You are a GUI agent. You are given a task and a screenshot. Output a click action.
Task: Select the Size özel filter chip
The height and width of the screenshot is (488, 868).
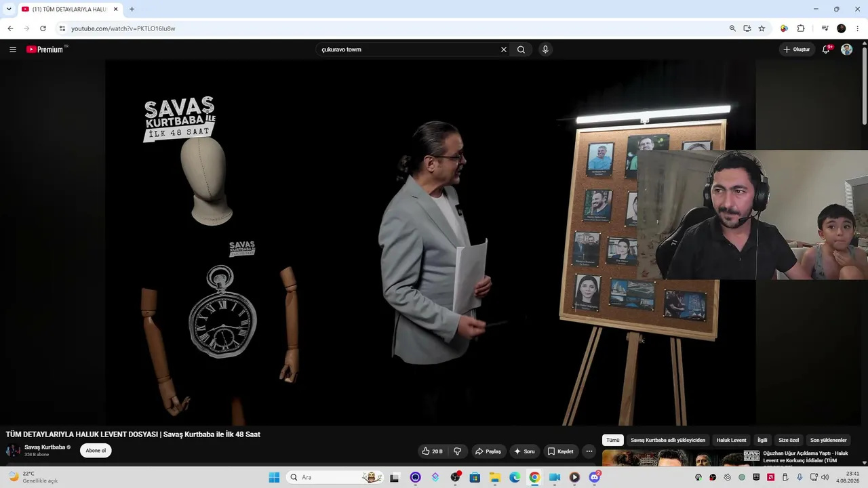coord(789,441)
